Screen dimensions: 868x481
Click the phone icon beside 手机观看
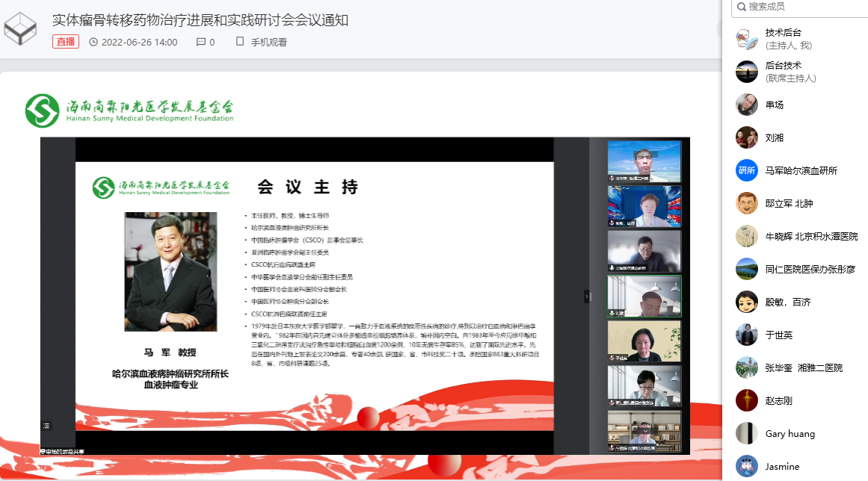(x=240, y=42)
